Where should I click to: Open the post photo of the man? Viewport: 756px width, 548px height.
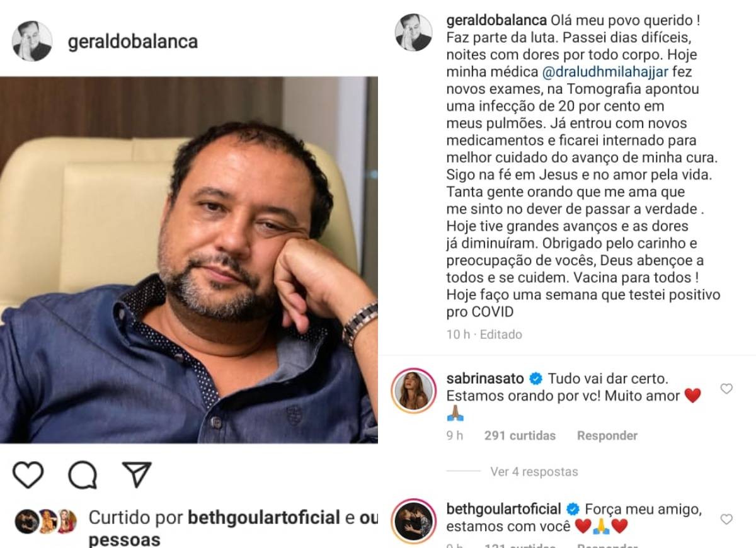189,260
